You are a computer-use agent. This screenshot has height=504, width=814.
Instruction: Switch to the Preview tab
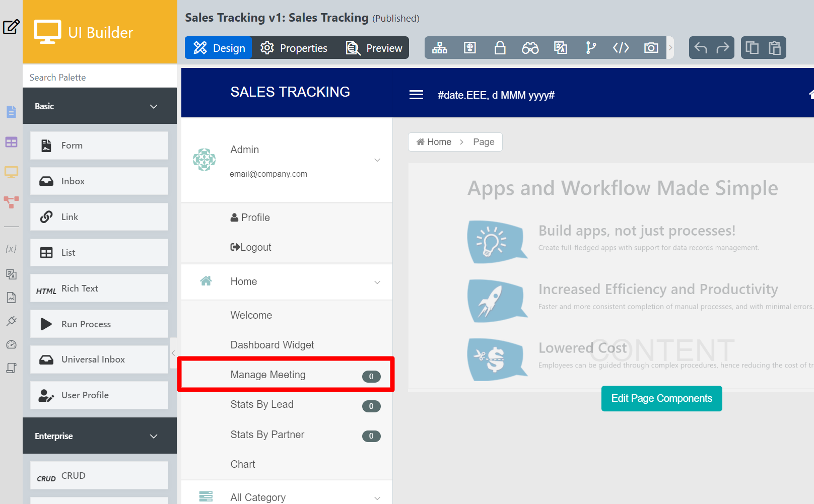click(x=374, y=48)
